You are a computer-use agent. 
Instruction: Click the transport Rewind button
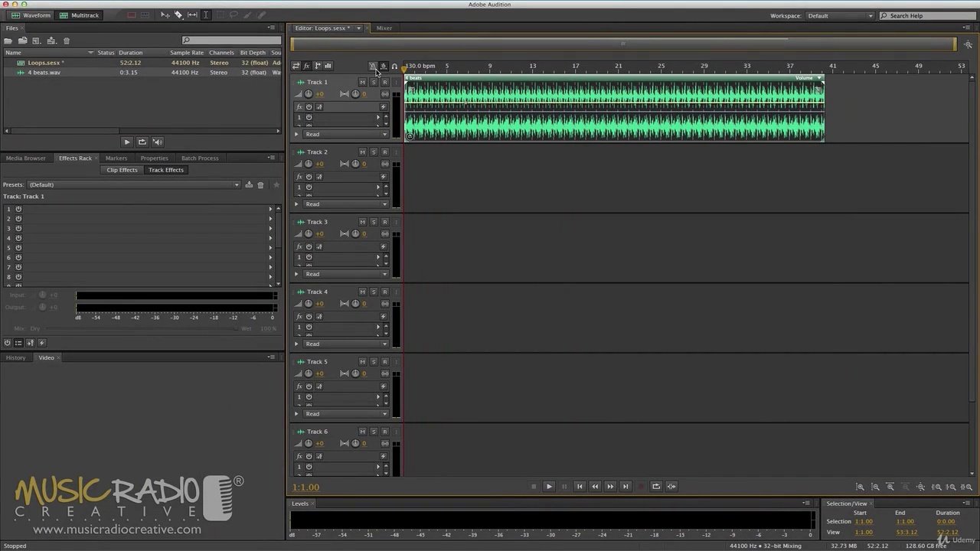595,486
